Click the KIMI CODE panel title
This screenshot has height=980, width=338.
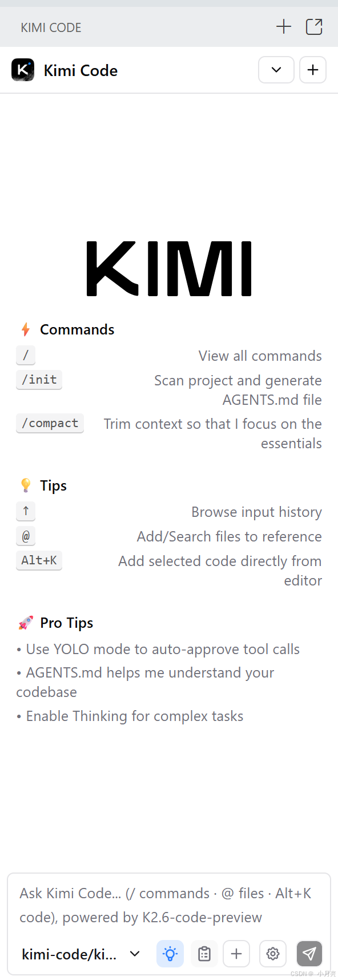pos(51,27)
